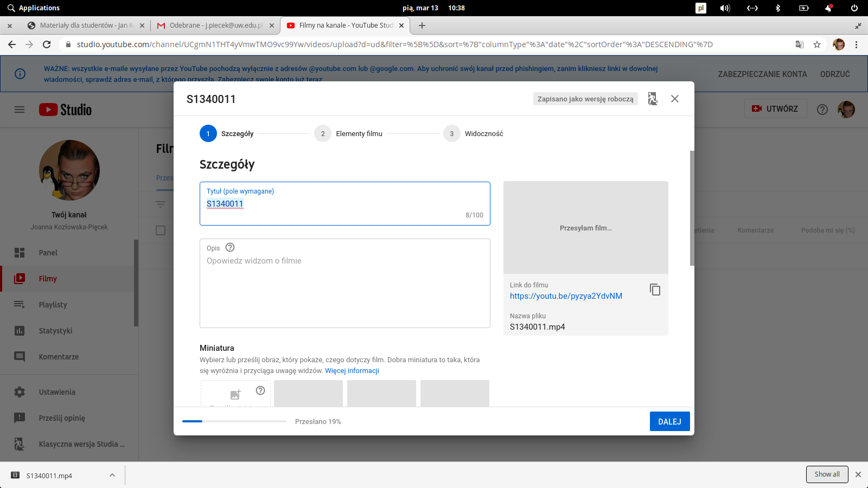Dismiss the banner with ODRZUĆ
This screenshot has width=868, height=488.
pos(835,74)
